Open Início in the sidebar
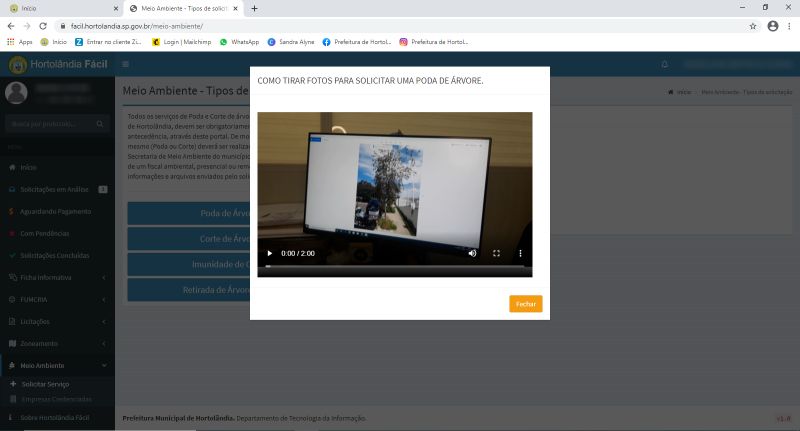Image resolution: width=800 pixels, height=431 pixels. [x=28, y=167]
